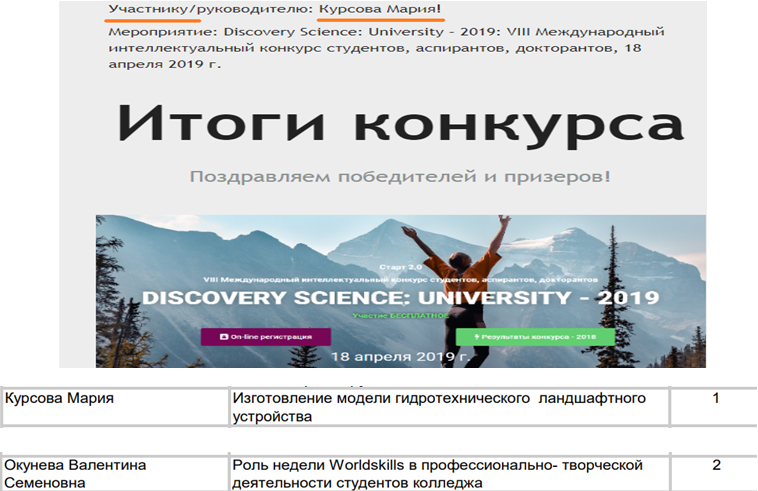Click cell Изготовление модели гидротехнического ландшафтного устройства

click(449, 407)
